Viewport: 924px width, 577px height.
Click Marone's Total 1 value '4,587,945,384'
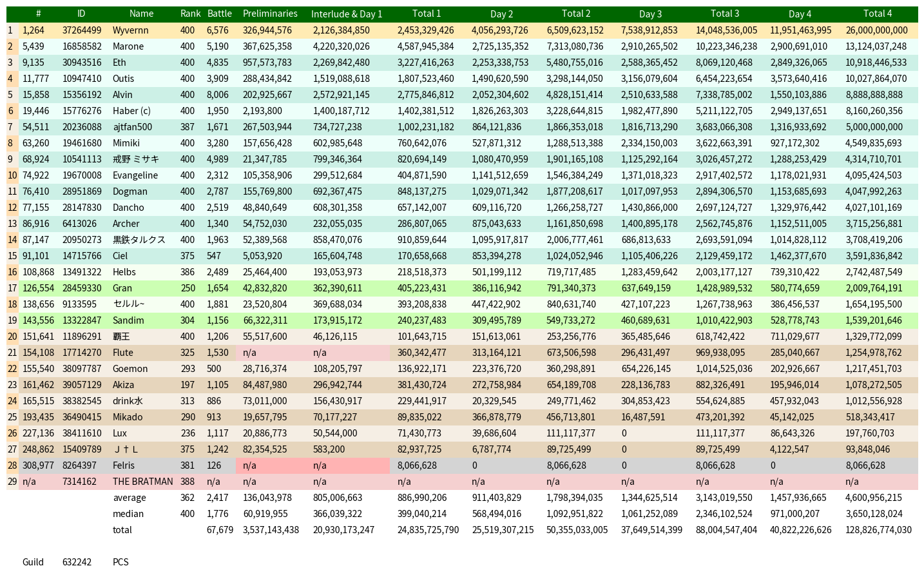click(426, 46)
